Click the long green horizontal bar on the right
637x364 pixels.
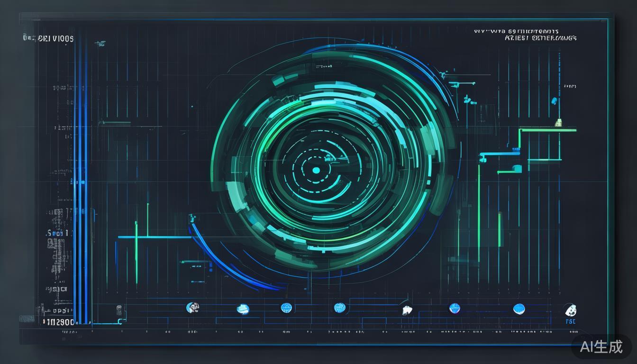pos(547,129)
